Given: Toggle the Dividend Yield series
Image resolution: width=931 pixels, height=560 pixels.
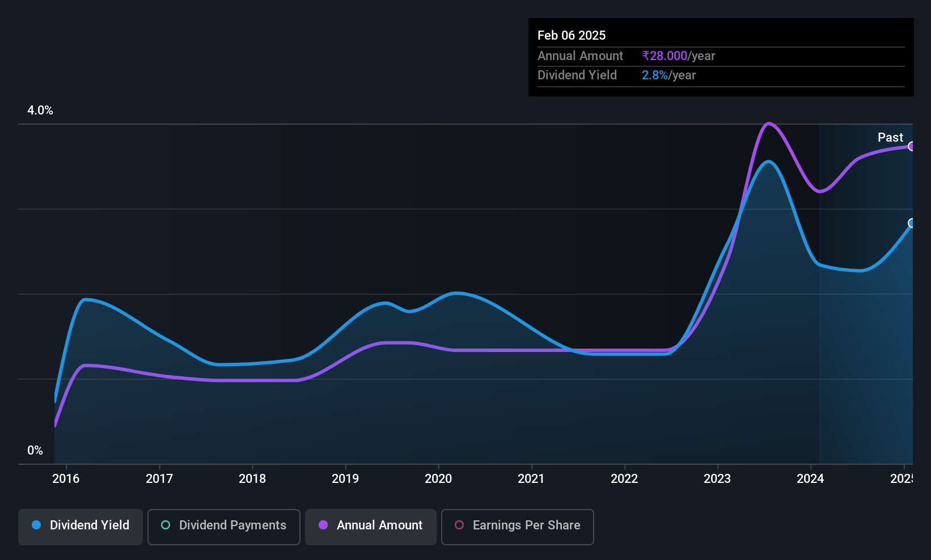Looking at the screenshot, I should pos(81,527).
